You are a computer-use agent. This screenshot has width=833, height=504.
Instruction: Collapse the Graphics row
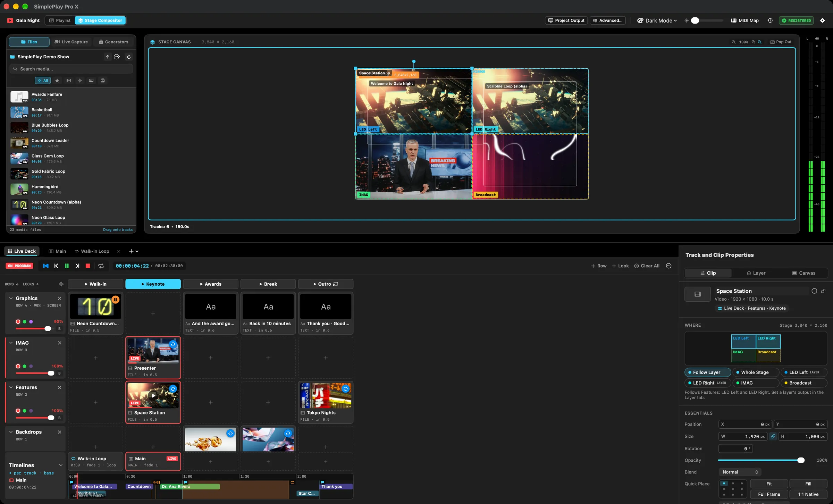click(x=11, y=298)
